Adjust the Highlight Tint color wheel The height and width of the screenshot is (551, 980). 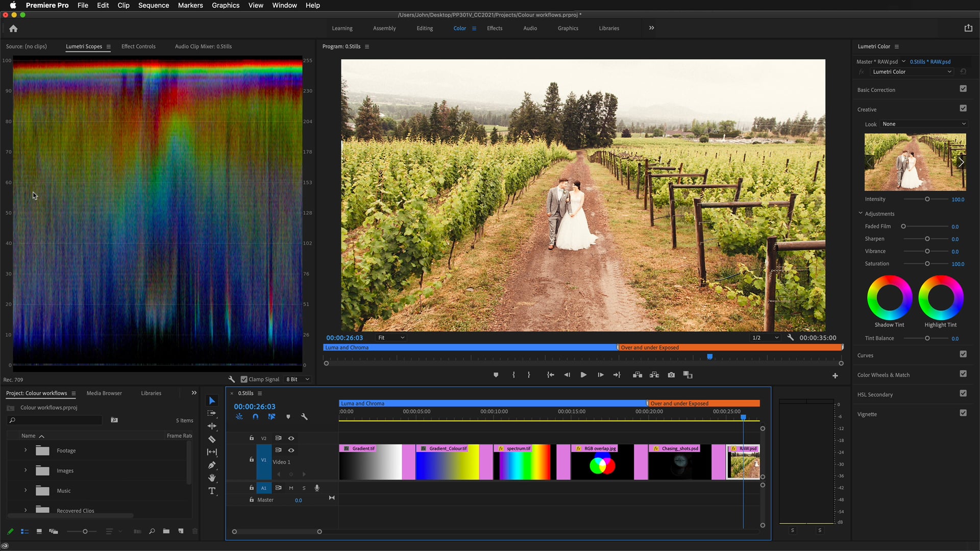pyautogui.click(x=941, y=298)
